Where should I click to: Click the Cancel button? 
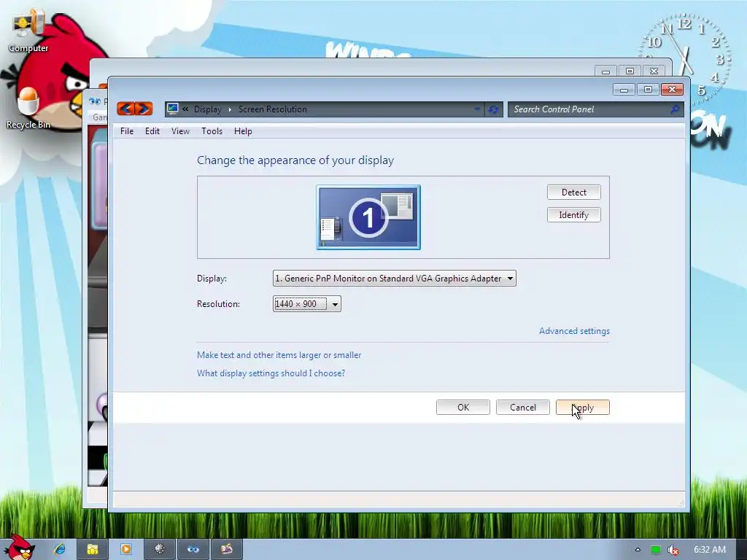(x=523, y=408)
